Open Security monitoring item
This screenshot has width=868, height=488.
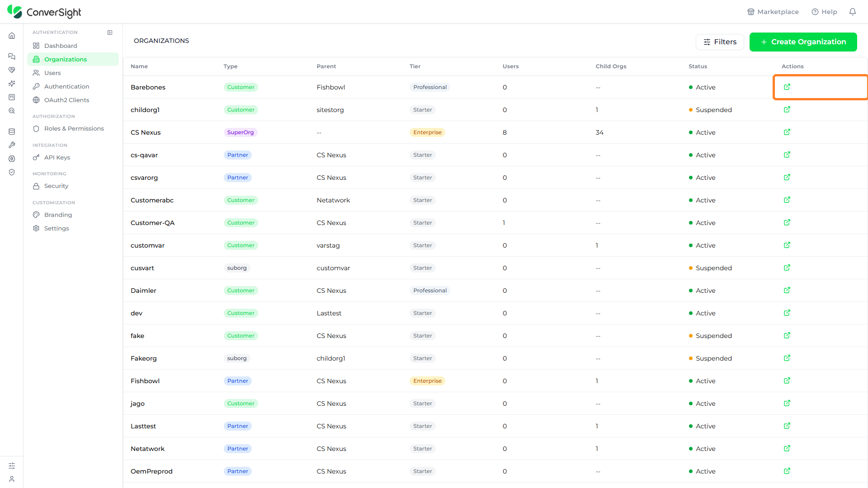pyautogui.click(x=73, y=186)
